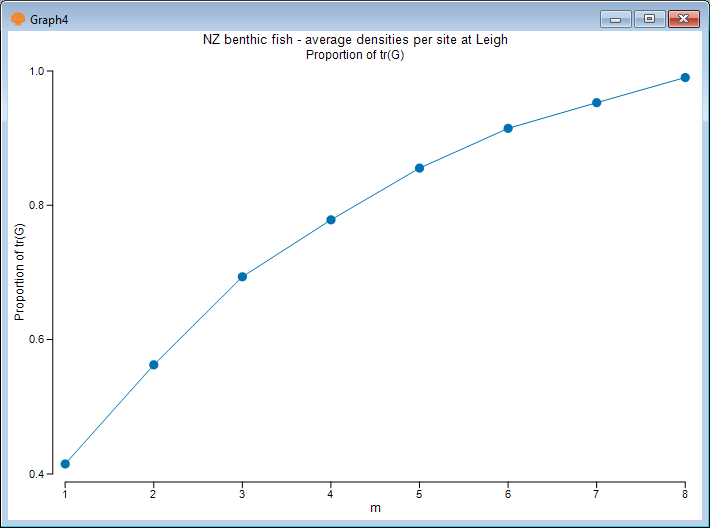
Task: Click the 'm' x-axis label
Action: pyautogui.click(x=375, y=508)
